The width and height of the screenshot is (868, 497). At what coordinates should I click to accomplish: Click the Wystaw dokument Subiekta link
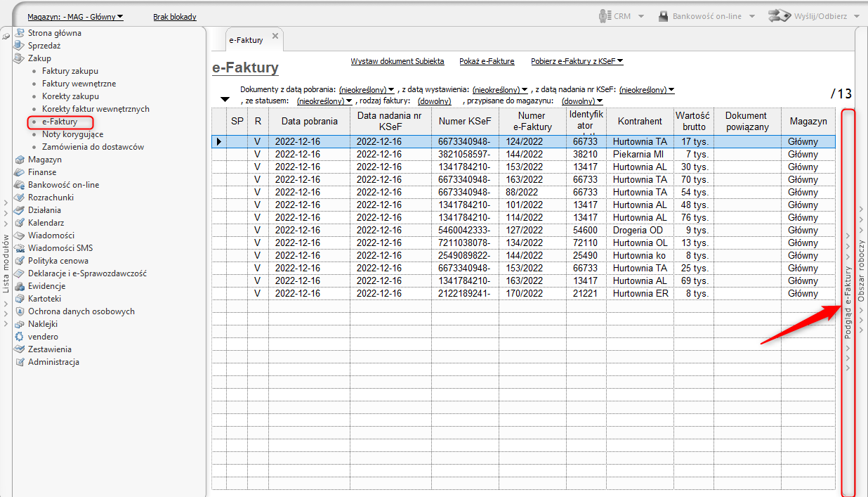397,61
